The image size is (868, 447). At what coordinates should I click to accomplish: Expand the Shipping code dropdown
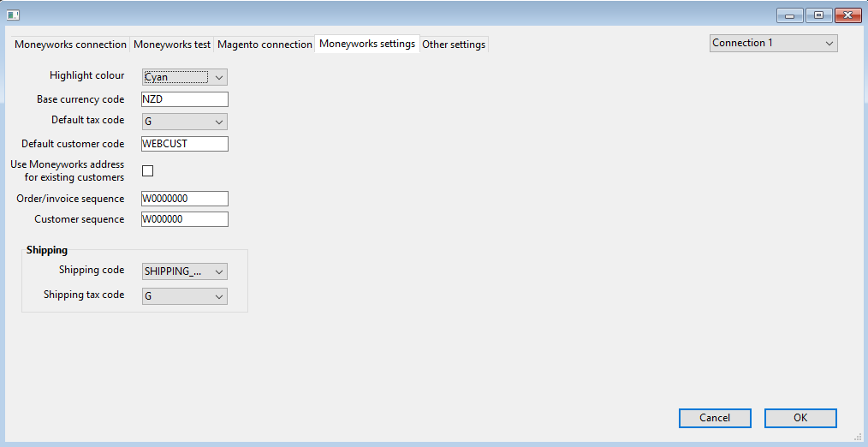[184, 271]
